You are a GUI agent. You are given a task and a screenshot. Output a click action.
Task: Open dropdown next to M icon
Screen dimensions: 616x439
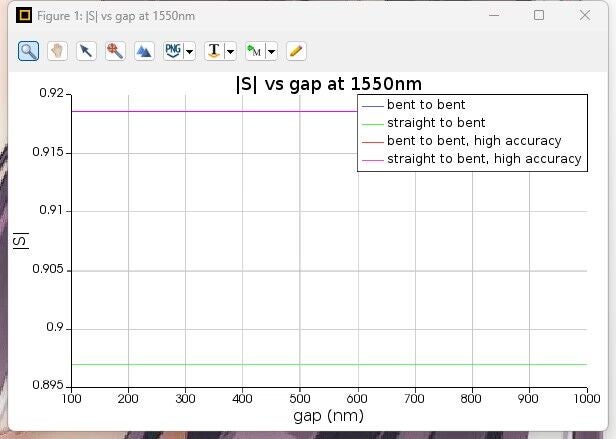(x=271, y=51)
